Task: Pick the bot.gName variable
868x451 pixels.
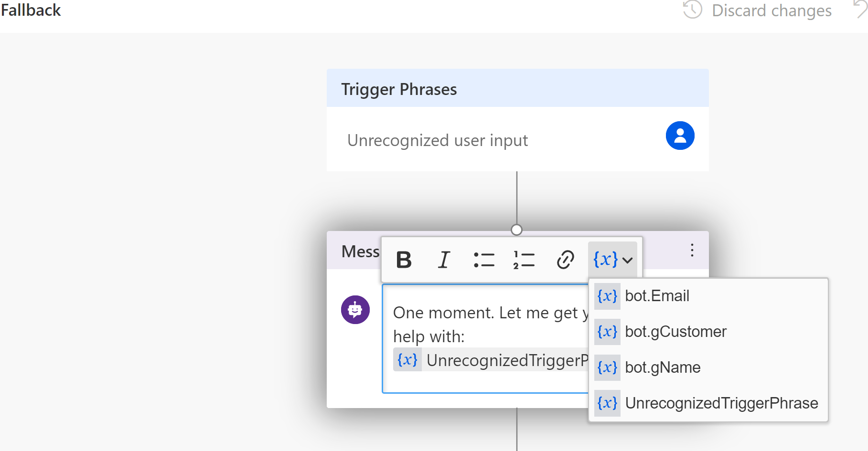Action: 708,367
